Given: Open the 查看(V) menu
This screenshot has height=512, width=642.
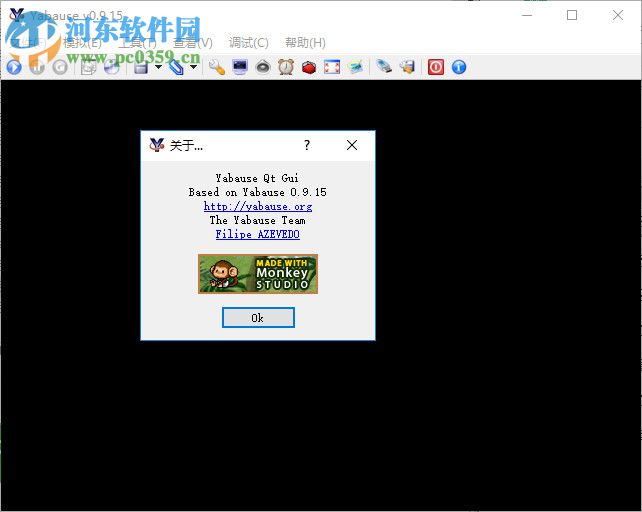Looking at the screenshot, I should pyautogui.click(x=193, y=43).
